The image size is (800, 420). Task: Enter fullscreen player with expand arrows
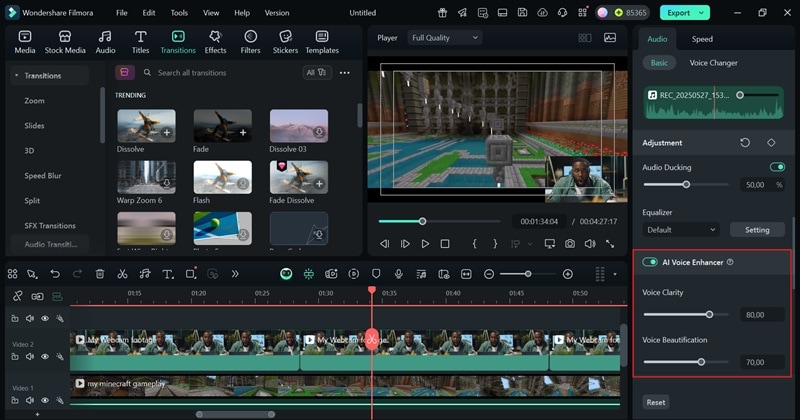pyautogui.click(x=610, y=244)
